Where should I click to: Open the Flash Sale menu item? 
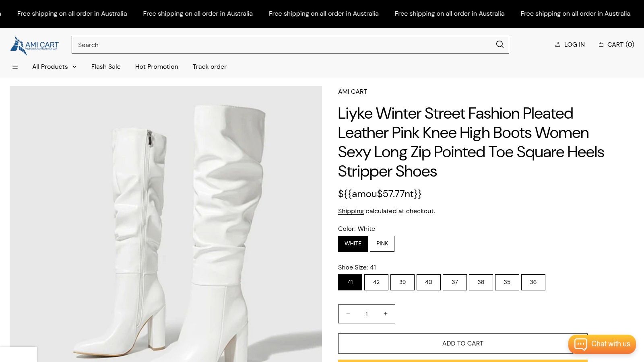tap(106, 67)
